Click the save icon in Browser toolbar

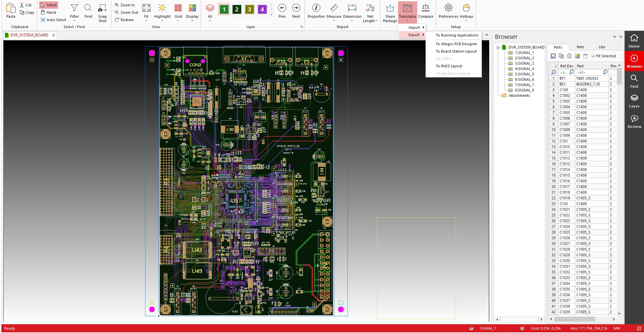553,56
